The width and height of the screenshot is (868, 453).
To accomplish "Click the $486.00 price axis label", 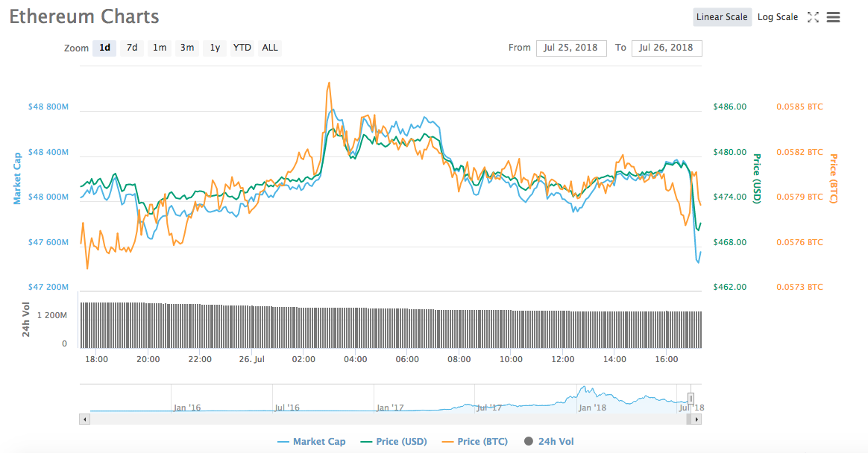I will click(x=729, y=107).
